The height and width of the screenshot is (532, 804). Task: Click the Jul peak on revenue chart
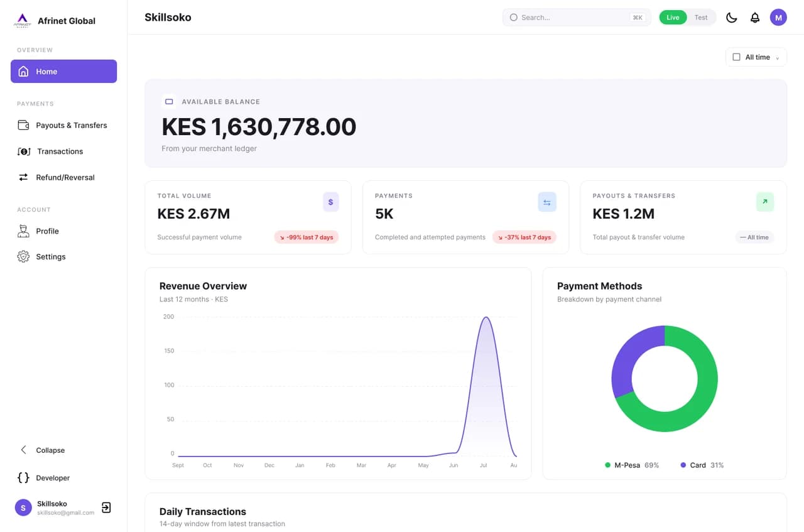[x=485, y=318]
